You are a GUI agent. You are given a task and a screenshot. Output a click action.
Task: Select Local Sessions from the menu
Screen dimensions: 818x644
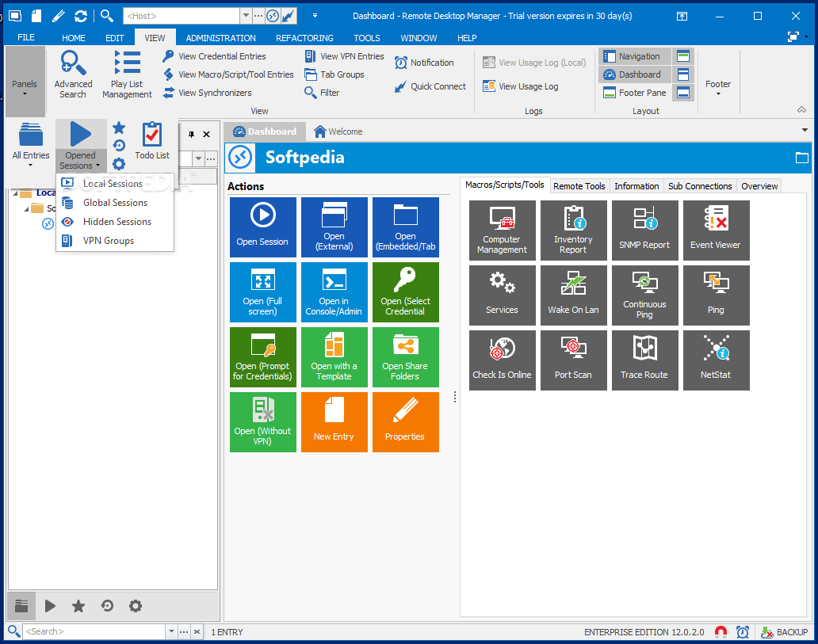pyautogui.click(x=115, y=184)
